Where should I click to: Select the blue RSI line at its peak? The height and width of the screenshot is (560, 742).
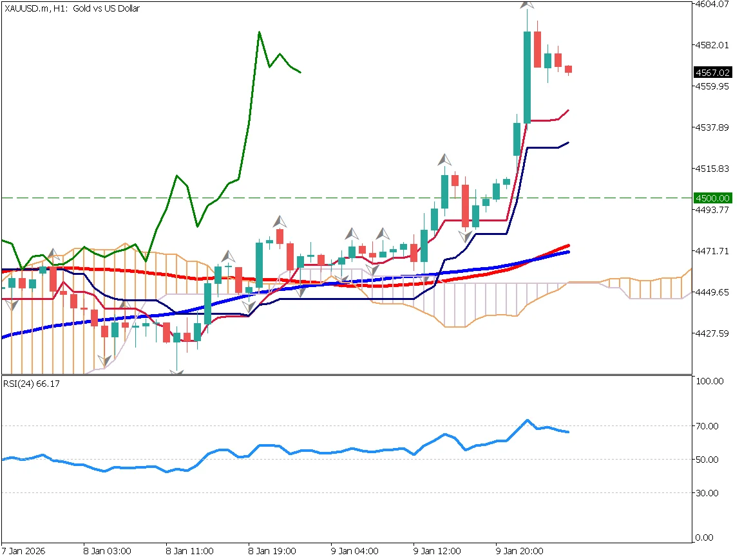(x=527, y=419)
